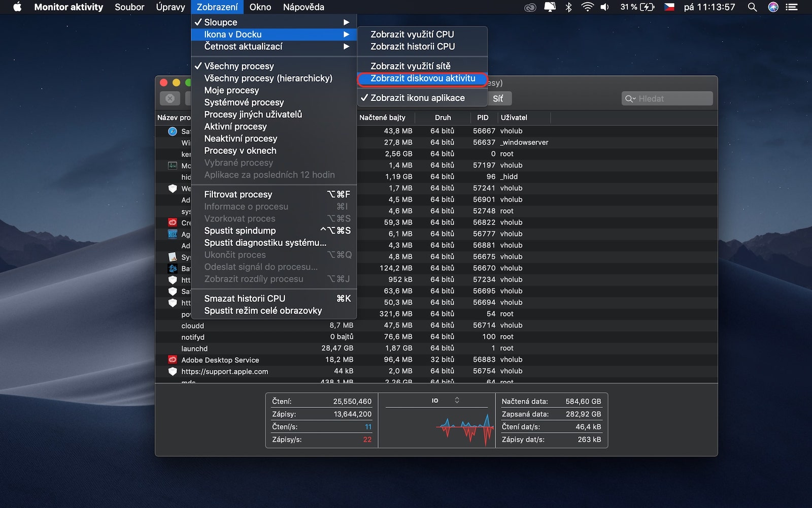Click the Creative Cloud menu bar icon

point(530,7)
